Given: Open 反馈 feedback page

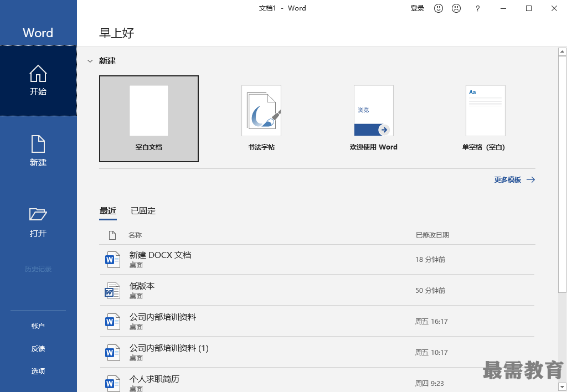Looking at the screenshot, I should pyautogui.click(x=38, y=349).
